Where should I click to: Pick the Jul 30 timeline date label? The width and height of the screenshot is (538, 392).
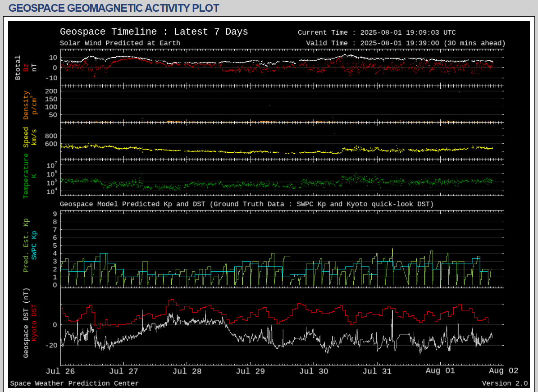click(314, 371)
